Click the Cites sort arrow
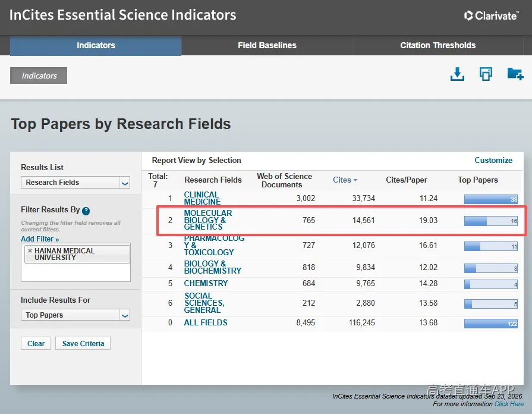 (355, 180)
